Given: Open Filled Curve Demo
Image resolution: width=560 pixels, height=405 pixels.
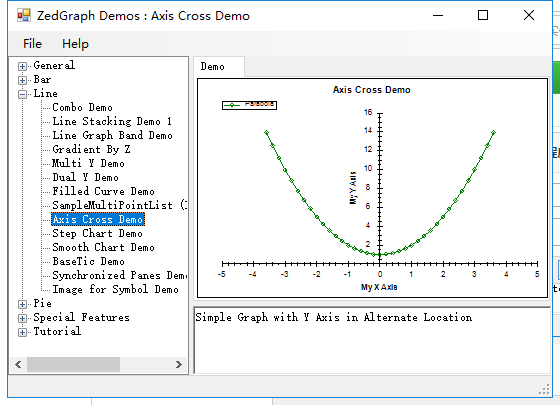Looking at the screenshot, I should [104, 191].
